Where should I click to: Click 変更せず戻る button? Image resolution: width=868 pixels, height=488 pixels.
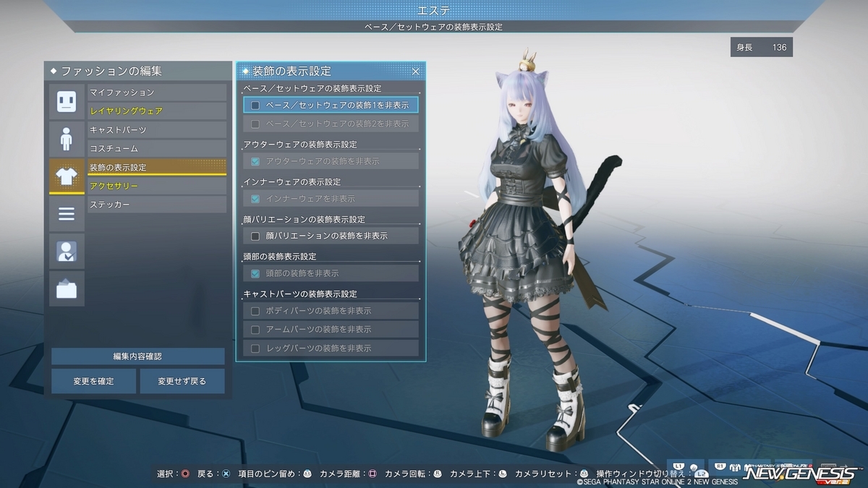coord(182,381)
